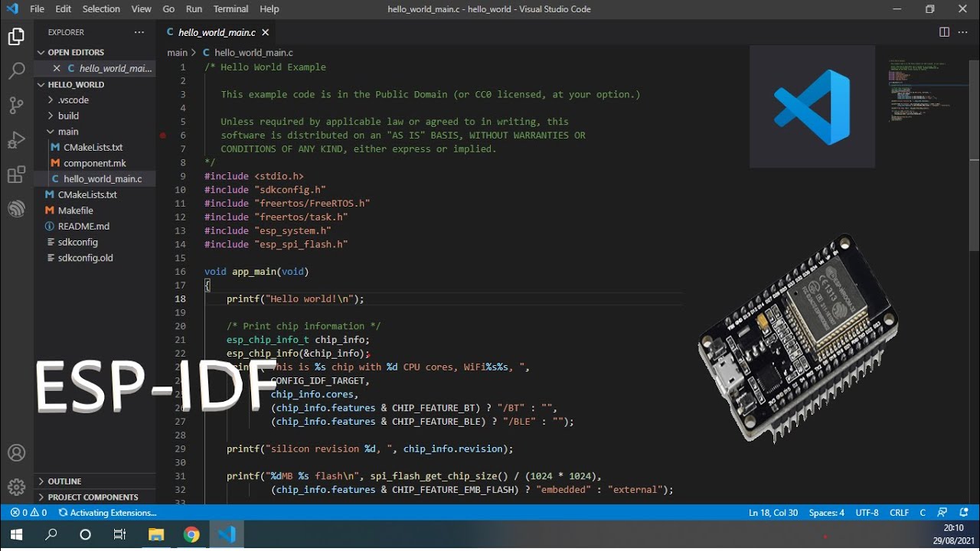Viewport: 980px width, 551px height.
Task: Click Ln 18, Col 30 in status bar
Action: pyautogui.click(x=773, y=513)
